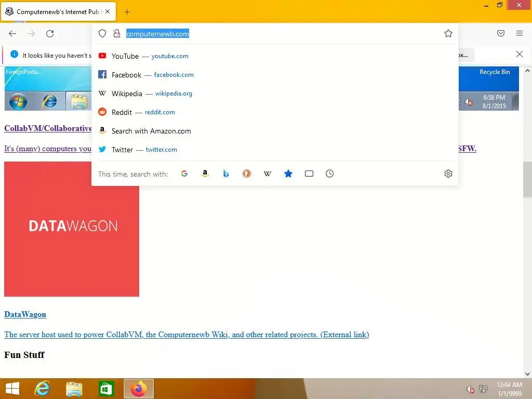
Task: Launch Internet Explorer from taskbar
Action: point(42,389)
